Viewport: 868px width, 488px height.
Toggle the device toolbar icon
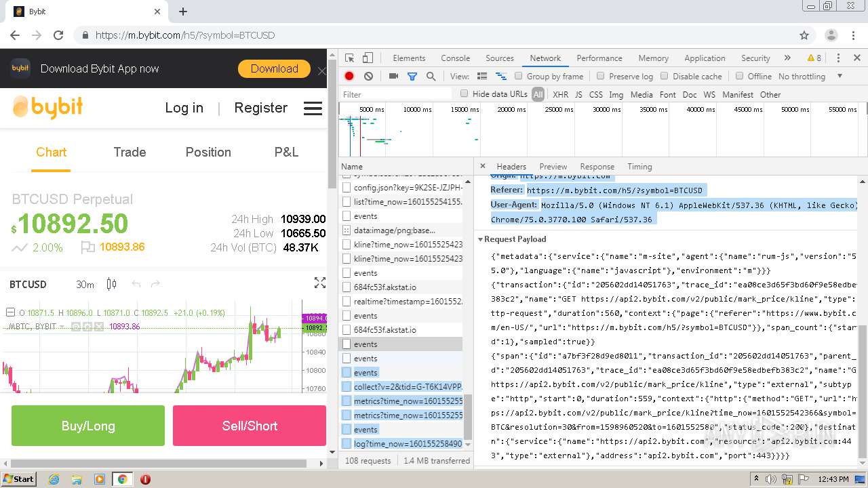tap(368, 58)
